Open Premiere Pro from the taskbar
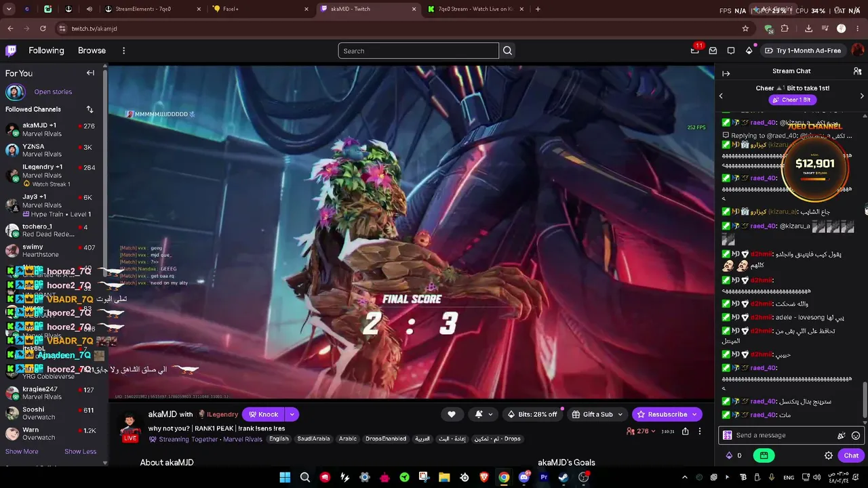The width and height of the screenshot is (868, 488). point(544,477)
